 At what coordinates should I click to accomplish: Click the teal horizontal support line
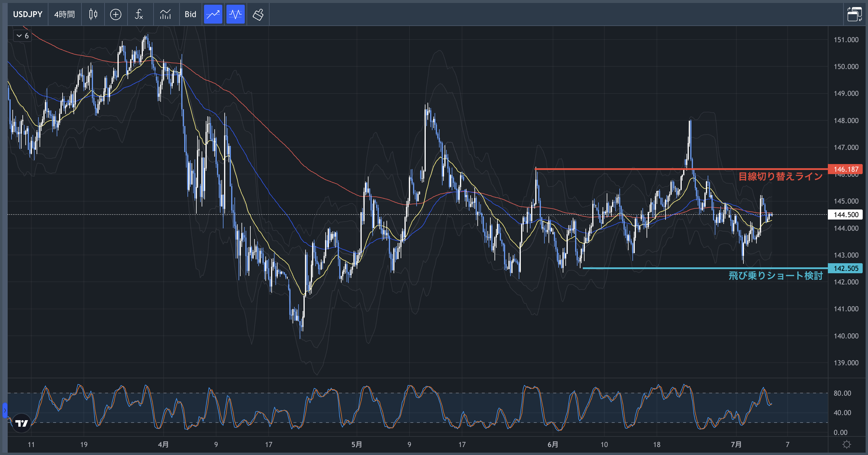tap(705, 269)
